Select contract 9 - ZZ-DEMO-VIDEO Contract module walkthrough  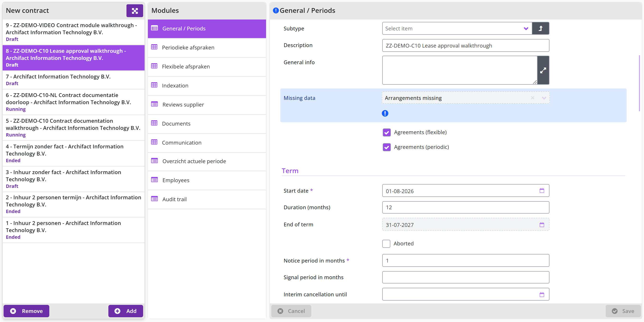[74, 32]
